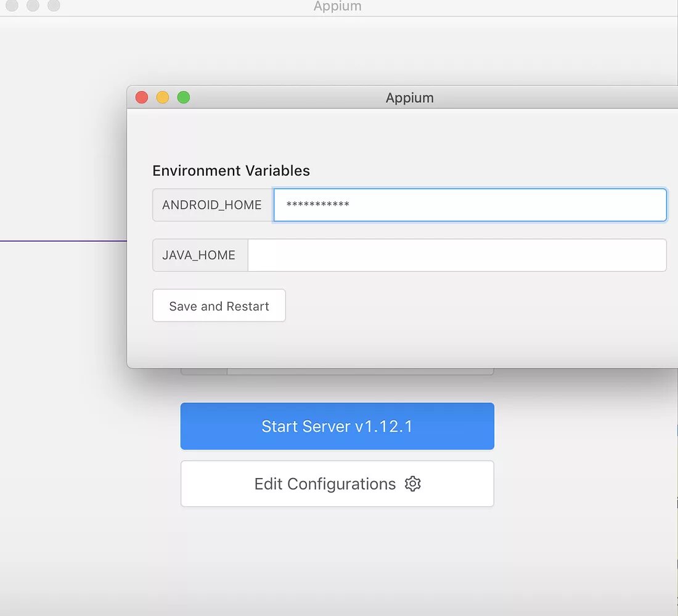The width and height of the screenshot is (678, 616).
Task: Click the Save and Restart button
Action: pyautogui.click(x=219, y=306)
